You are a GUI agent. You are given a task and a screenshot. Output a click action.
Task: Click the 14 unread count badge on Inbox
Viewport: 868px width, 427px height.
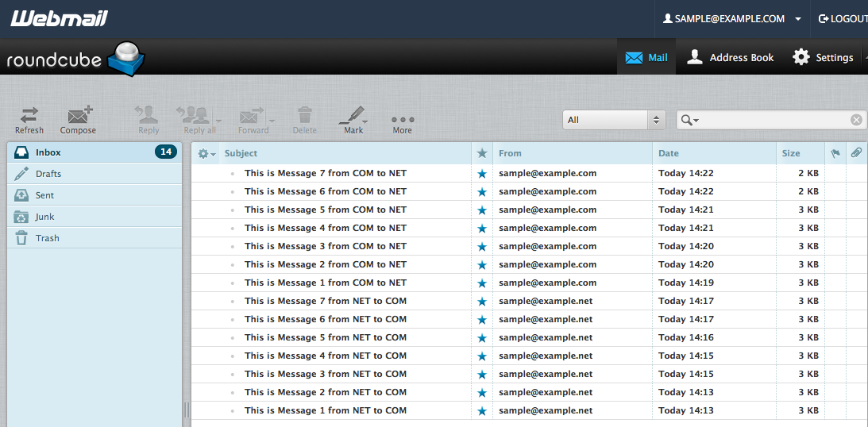tap(165, 152)
